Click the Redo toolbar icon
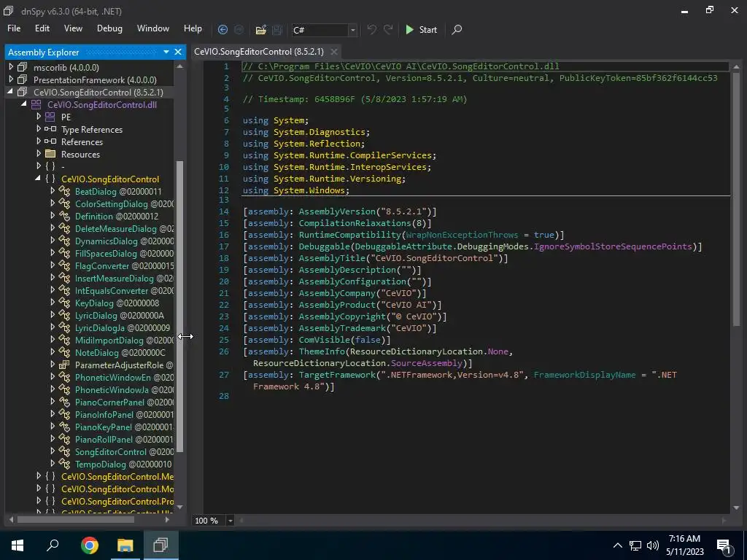 tap(388, 29)
